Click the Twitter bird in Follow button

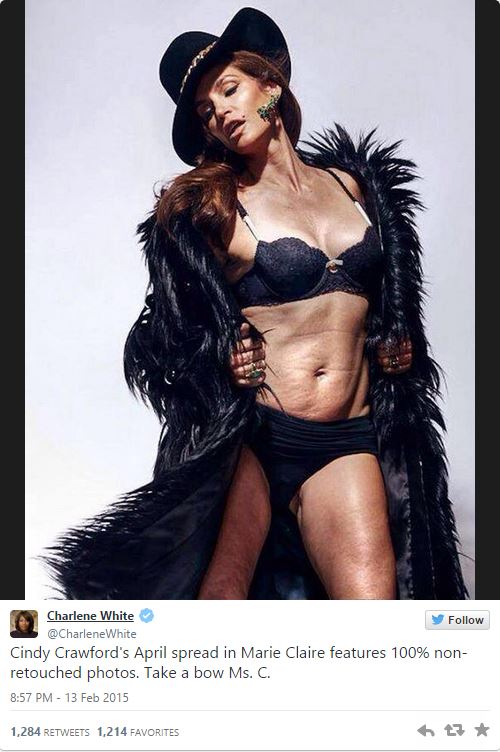click(437, 620)
